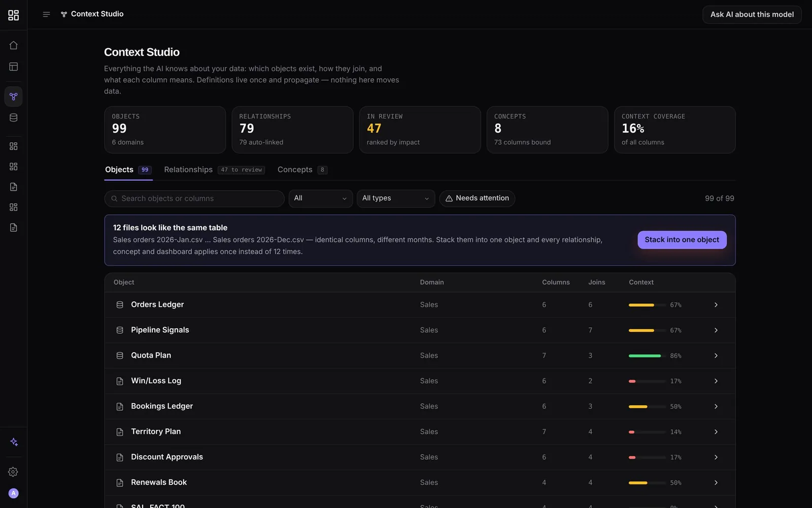Click the Context Coverage 16% stat card

(674, 130)
